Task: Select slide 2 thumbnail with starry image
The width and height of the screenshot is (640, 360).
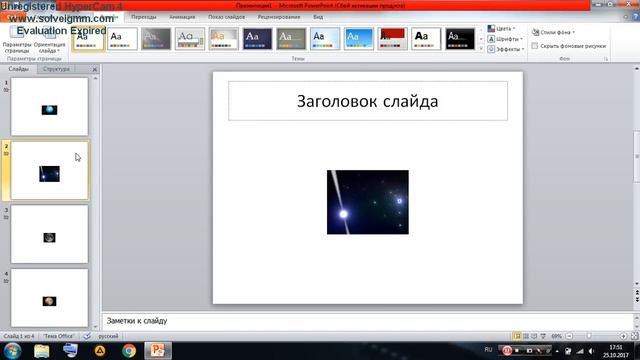Action: click(x=49, y=170)
